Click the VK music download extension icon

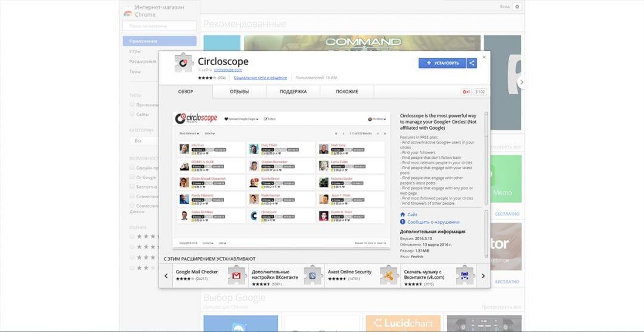tap(465, 276)
